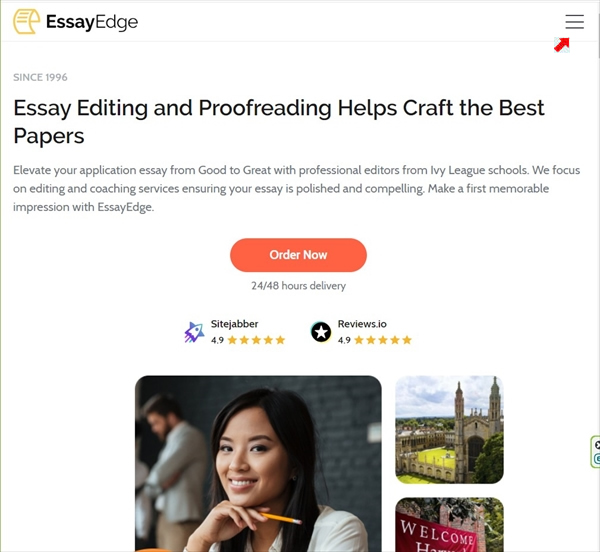The image size is (600, 552).
Task: Open the Sitejabber rating label
Action: [234, 324]
